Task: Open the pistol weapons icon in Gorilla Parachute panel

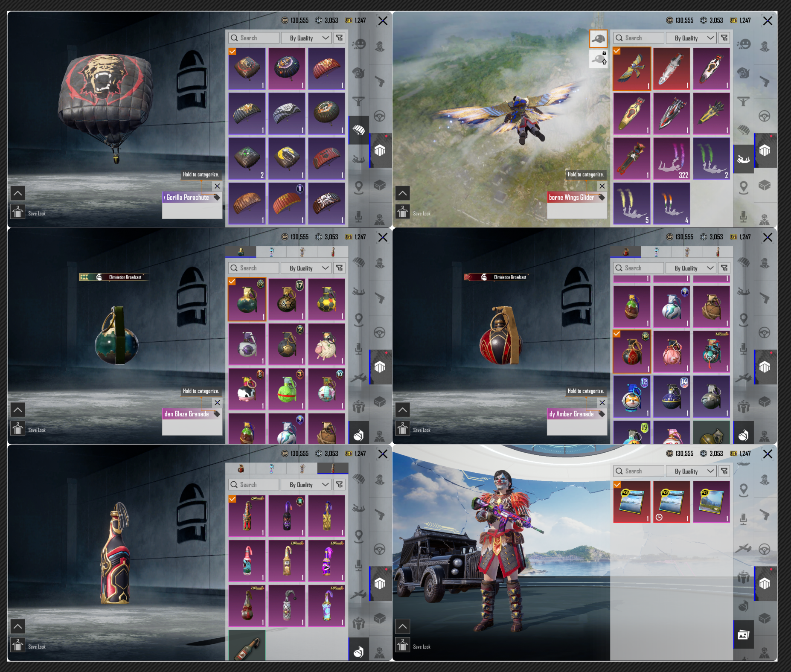Action: (x=379, y=81)
